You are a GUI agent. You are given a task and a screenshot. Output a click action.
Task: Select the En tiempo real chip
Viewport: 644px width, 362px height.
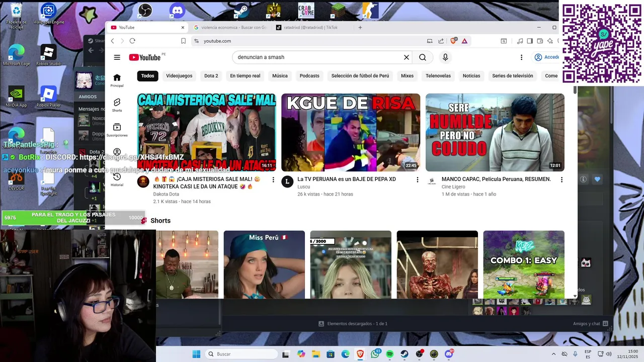coord(245,76)
